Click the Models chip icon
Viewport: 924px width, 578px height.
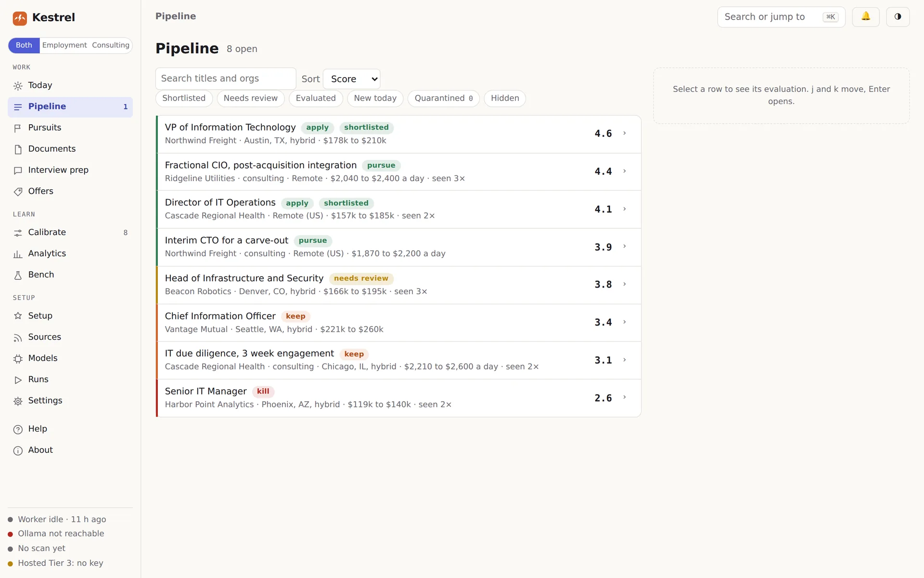[x=18, y=359]
